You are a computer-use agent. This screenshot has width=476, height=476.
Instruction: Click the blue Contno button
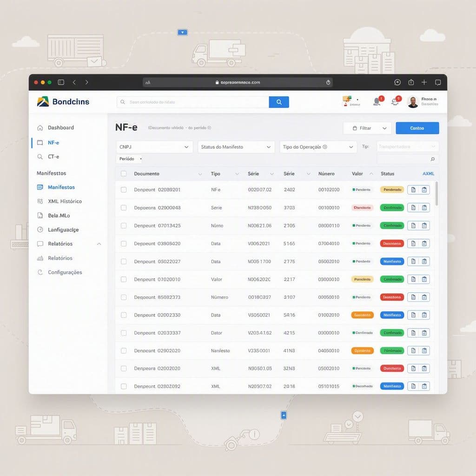pos(417,128)
